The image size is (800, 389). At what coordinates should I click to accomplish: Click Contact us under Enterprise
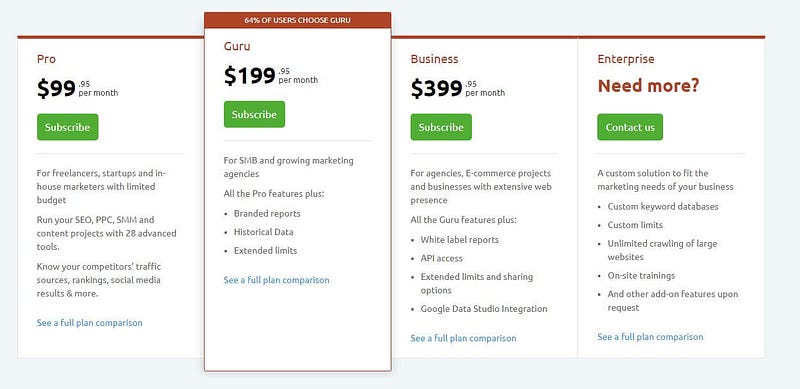pos(630,127)
